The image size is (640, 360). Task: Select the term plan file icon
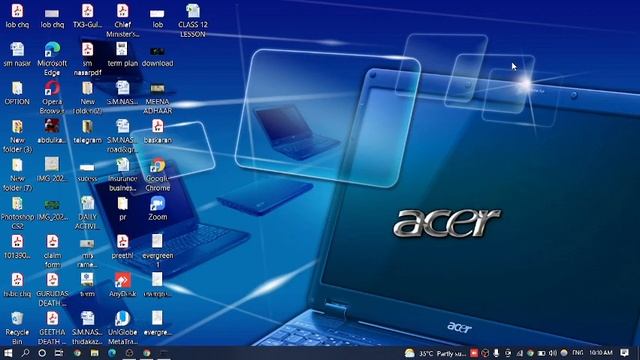(122, 54)
